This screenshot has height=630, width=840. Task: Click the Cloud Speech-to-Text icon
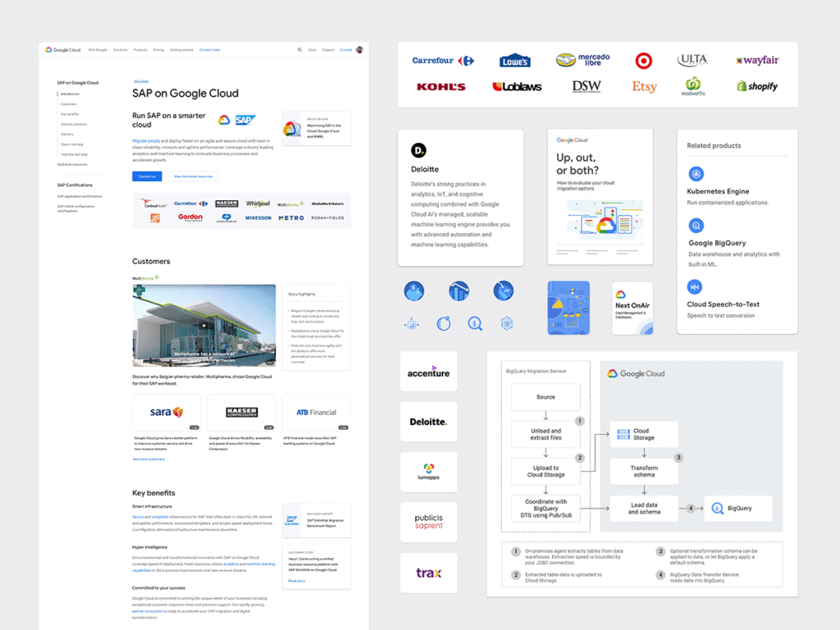(696, 286)
